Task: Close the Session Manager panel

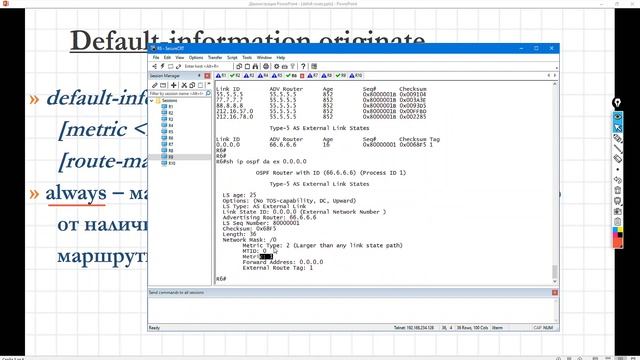Action: point(207,76)
